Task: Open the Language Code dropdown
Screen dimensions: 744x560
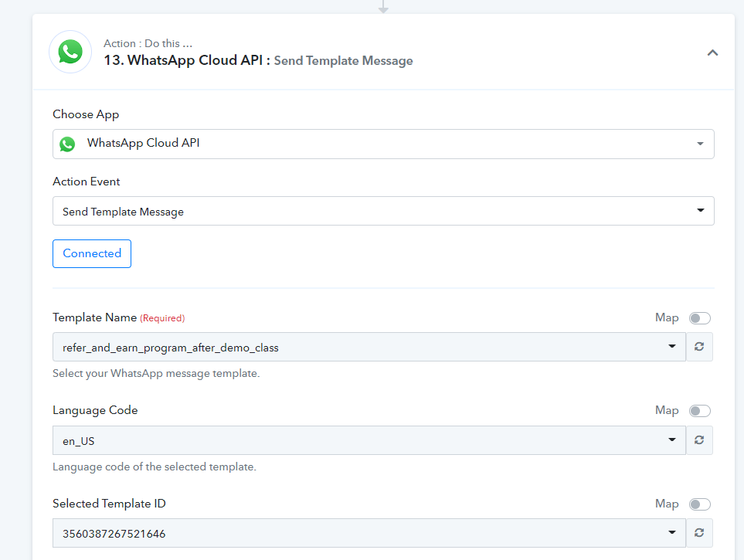Action: click(369, 440)
